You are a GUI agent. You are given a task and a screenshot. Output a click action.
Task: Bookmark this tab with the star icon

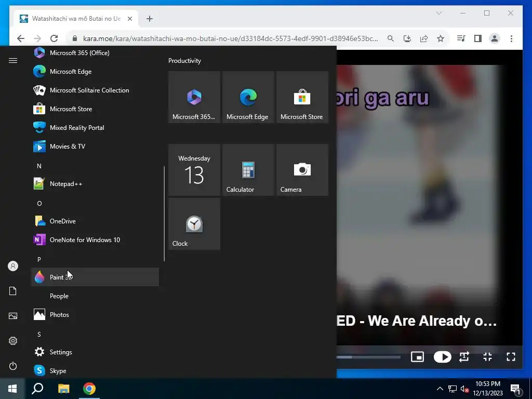click(x=441, y=38)
